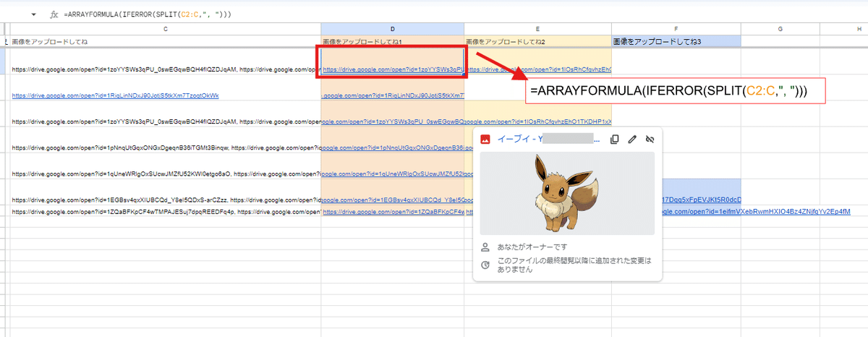Viewport: 868px width, 337px height.
Task: Click header cell 画像をアップロードしてね1
Action: [x=393, y=42]
